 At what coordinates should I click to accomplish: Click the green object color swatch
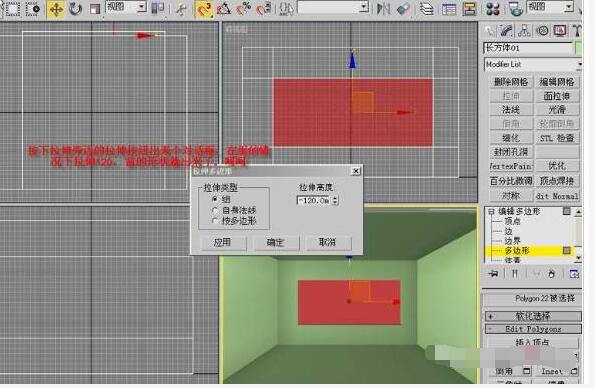[578, 48]
